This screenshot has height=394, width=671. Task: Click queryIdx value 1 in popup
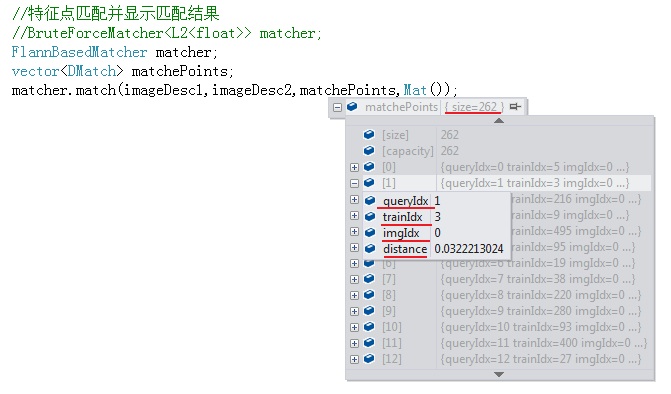437,201
